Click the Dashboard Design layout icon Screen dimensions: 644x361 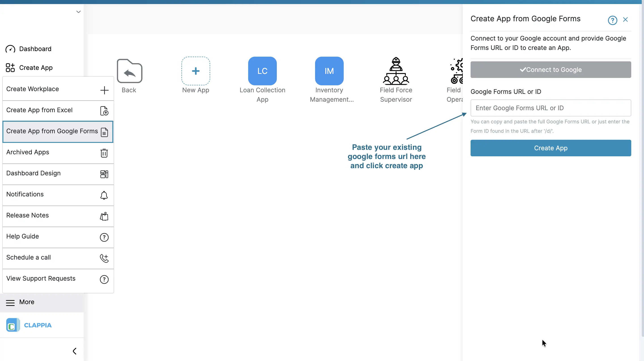(104, 174)
